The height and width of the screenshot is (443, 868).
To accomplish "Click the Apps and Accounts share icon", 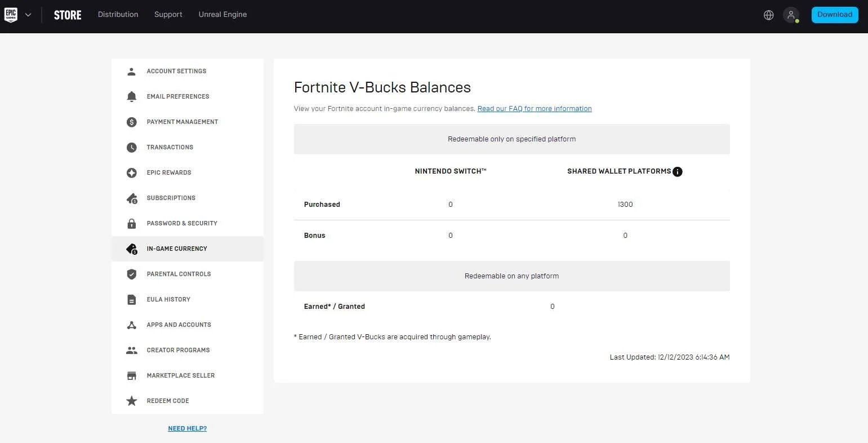I will (x=132, y=325).
